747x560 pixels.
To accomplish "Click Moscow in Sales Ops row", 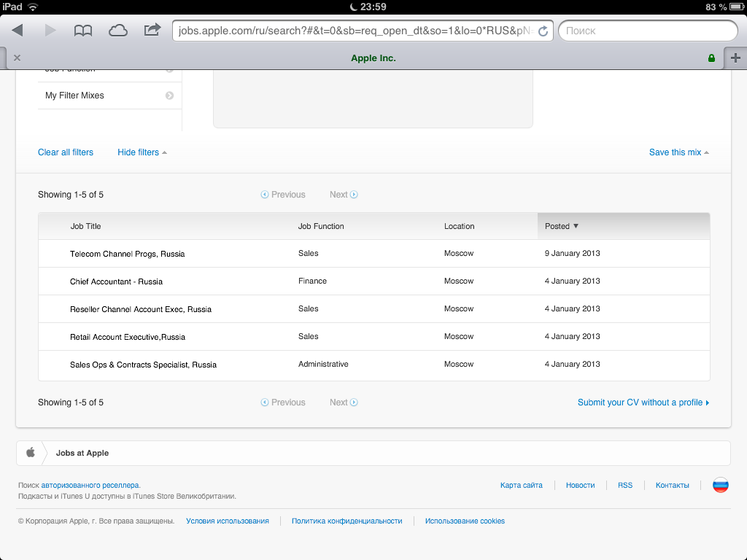I will [x=459, y=365].
